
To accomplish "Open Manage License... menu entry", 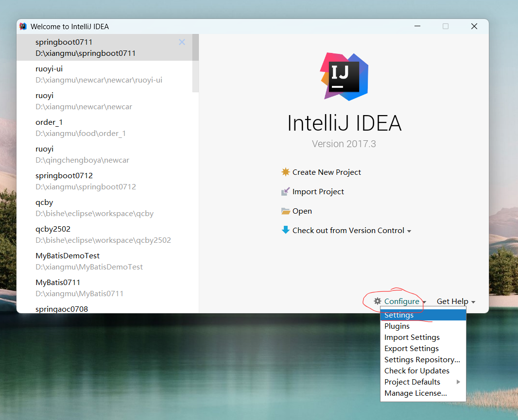I will tap(423, 393).
